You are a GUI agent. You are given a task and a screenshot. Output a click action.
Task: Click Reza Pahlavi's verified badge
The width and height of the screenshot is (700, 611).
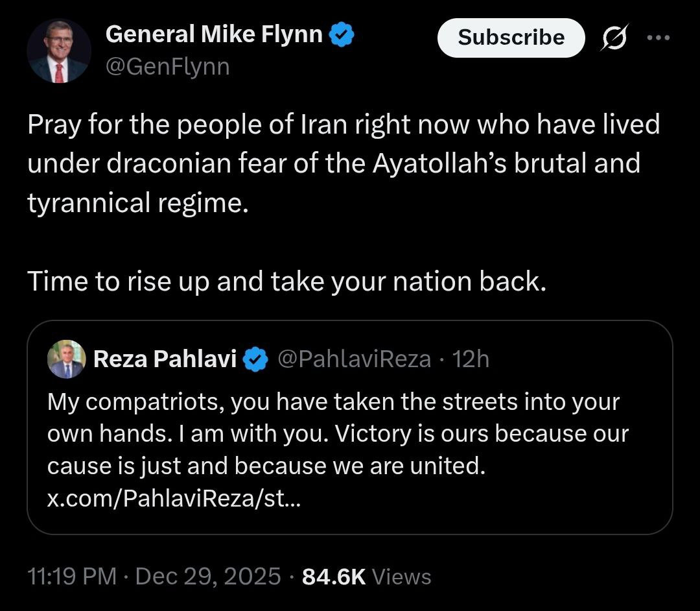pos(256,359)
